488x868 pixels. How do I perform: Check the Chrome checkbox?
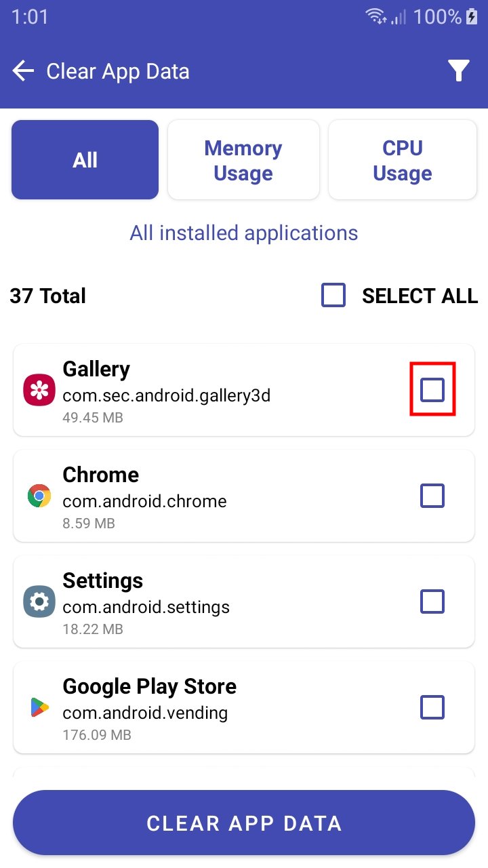coord(432,496)
